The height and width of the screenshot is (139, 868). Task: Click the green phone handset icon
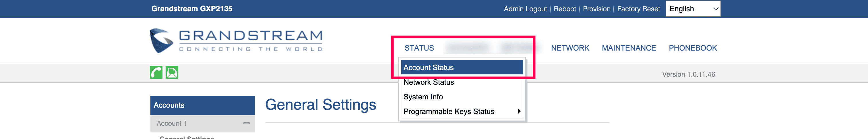pos(156,73)
